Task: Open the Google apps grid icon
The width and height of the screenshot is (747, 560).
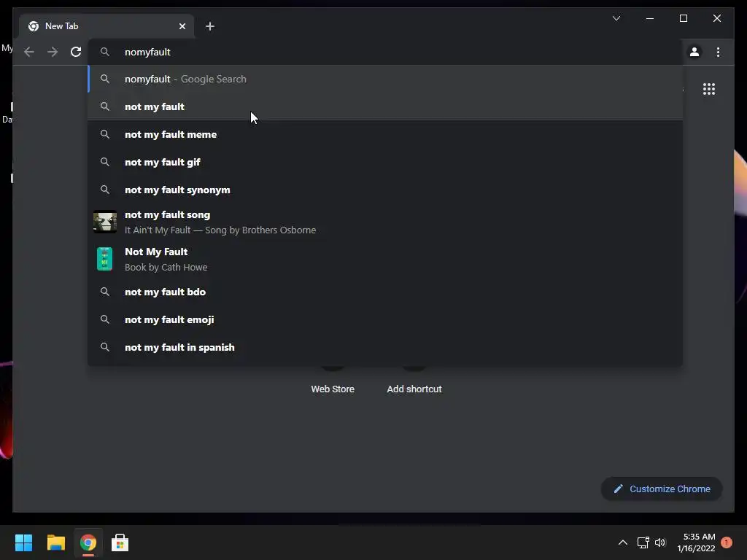Action: point(709,89)
